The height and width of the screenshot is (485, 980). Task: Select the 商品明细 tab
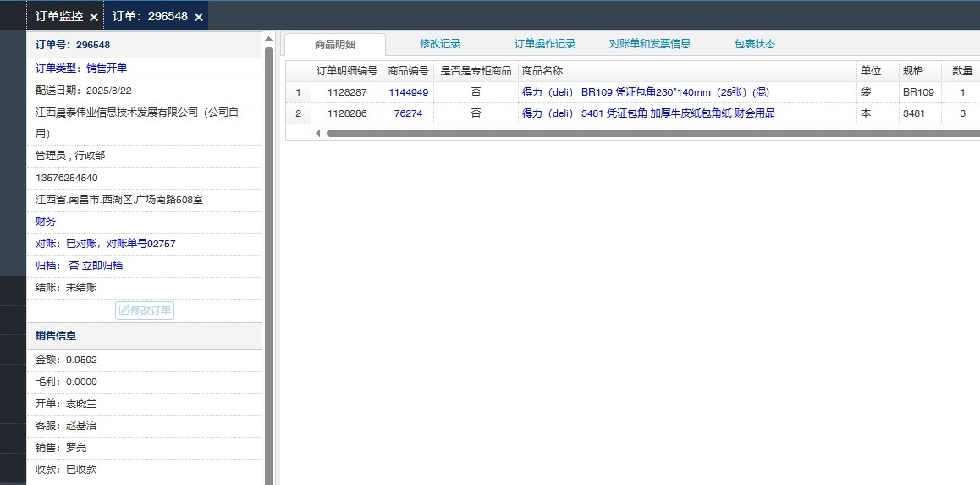pos(335,45)
